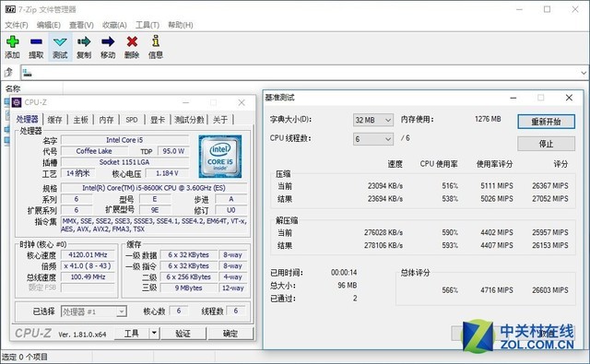
Task: Open the Edit (编辑) menu
Action: (49, 25)
